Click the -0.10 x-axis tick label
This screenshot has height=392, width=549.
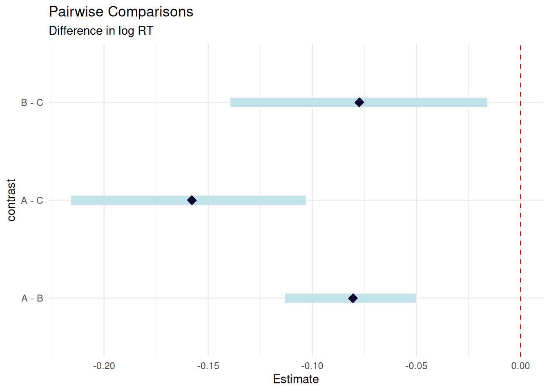[312, 366]
